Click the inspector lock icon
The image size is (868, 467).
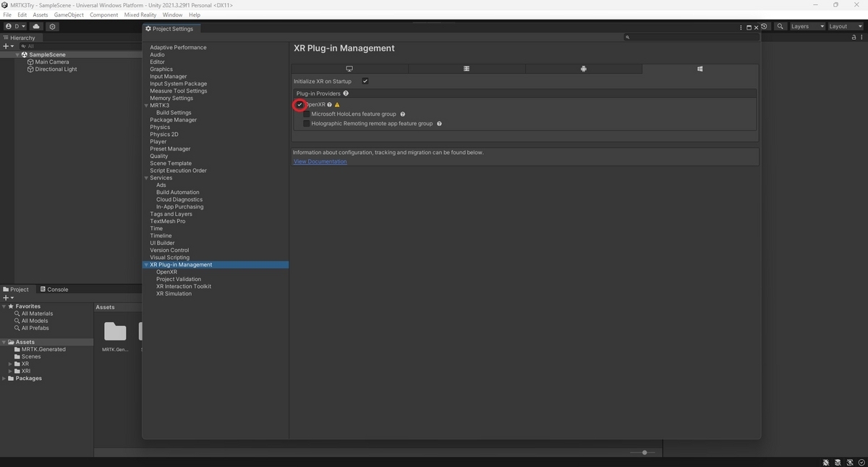coord(854,37)
